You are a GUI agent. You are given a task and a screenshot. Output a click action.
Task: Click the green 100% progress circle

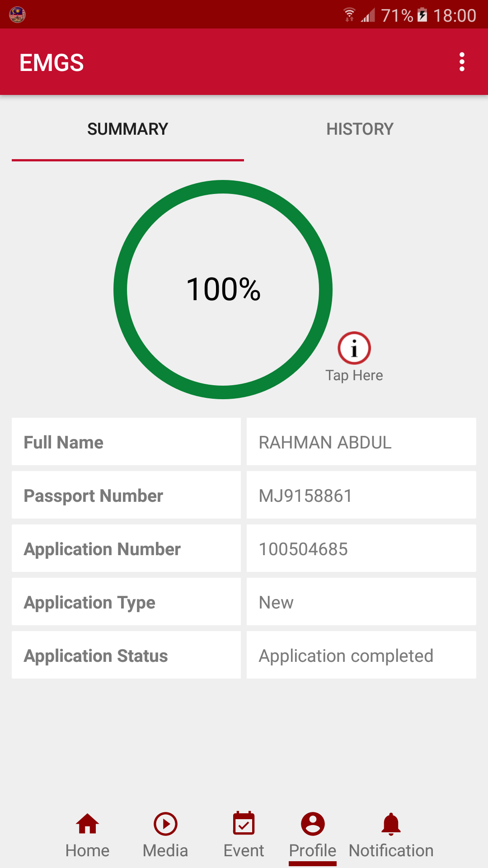click(223, 289)
